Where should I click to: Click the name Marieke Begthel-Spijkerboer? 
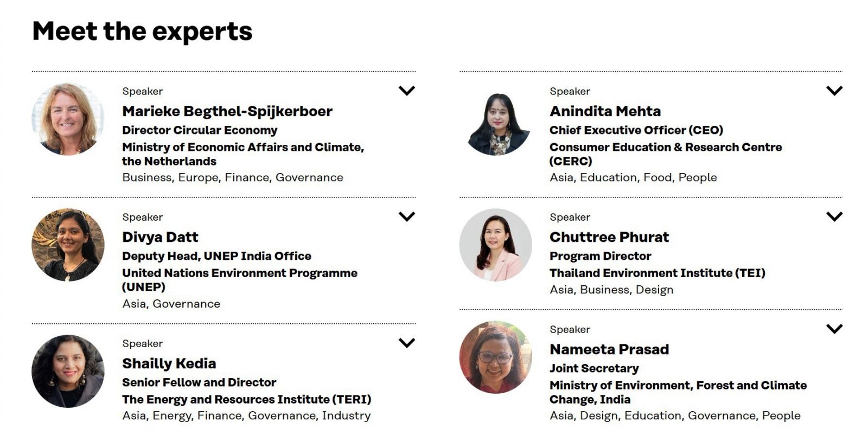(227, 112)
